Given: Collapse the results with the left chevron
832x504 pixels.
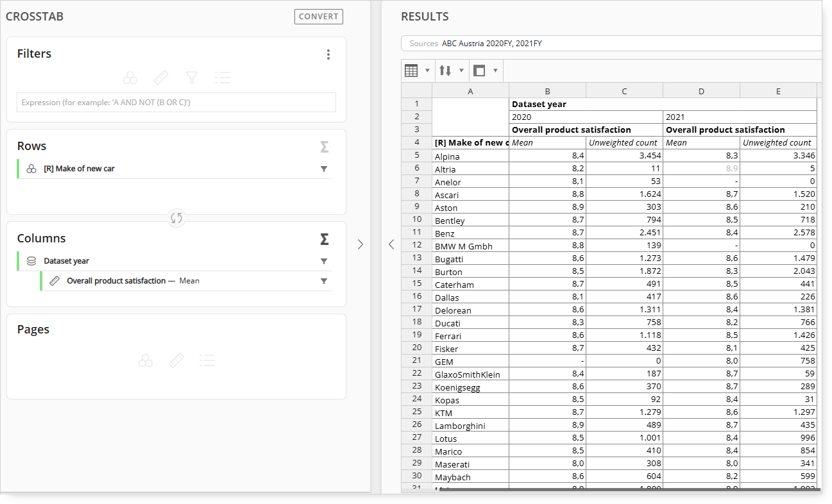Looking at the screenshot, I should point(391,244).
